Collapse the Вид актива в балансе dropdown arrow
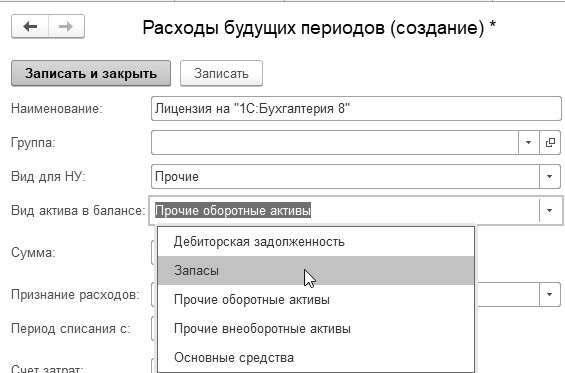The image size is (565, 373). [550, 210]
